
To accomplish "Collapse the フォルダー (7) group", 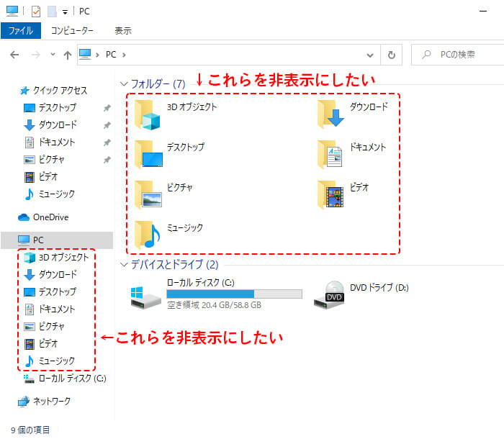I will tap(124, 84).
